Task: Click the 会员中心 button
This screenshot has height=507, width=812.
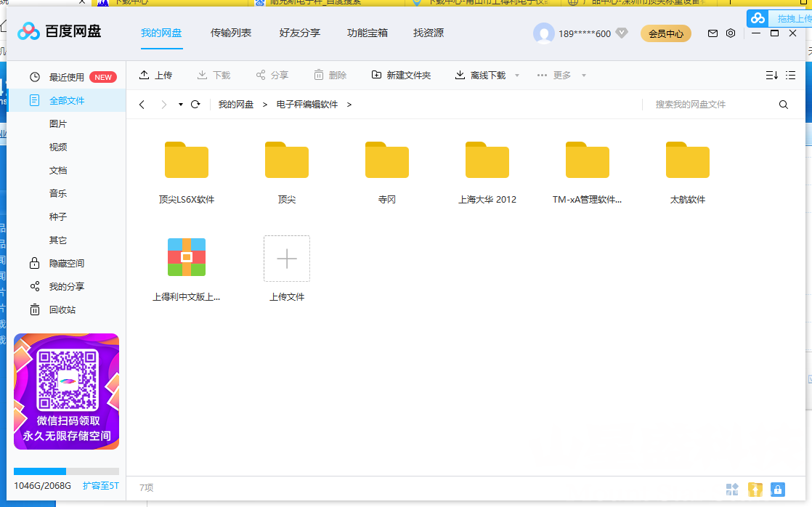Action: pos(665,33)
